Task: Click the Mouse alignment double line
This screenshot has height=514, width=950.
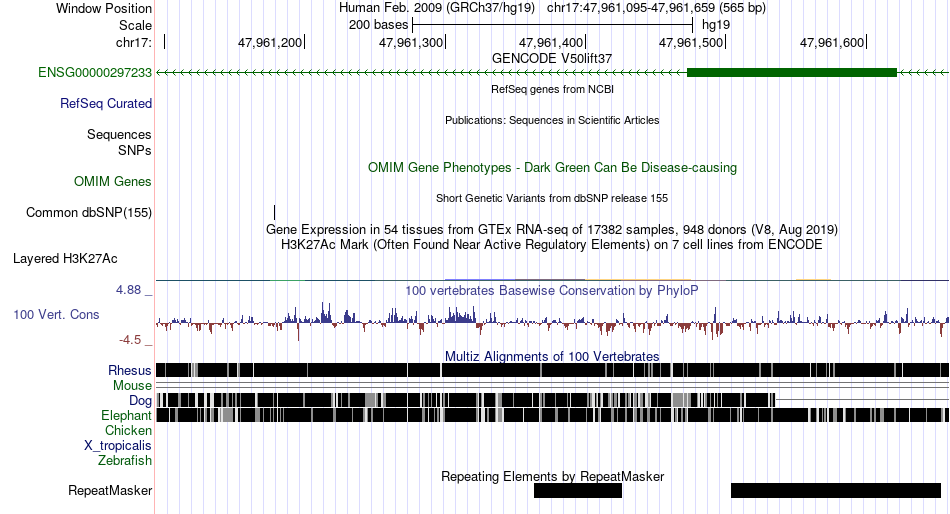Action: tap(553, 385)
